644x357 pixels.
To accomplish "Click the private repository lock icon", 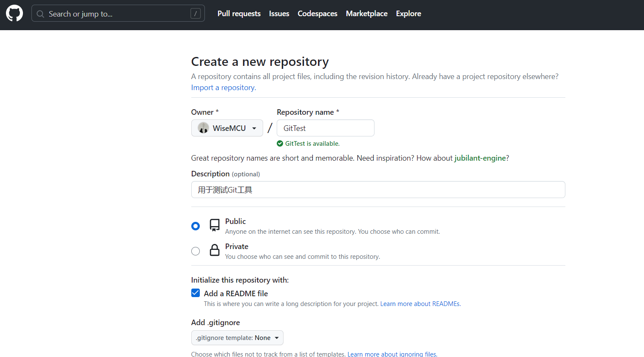I will coord(215,250).
